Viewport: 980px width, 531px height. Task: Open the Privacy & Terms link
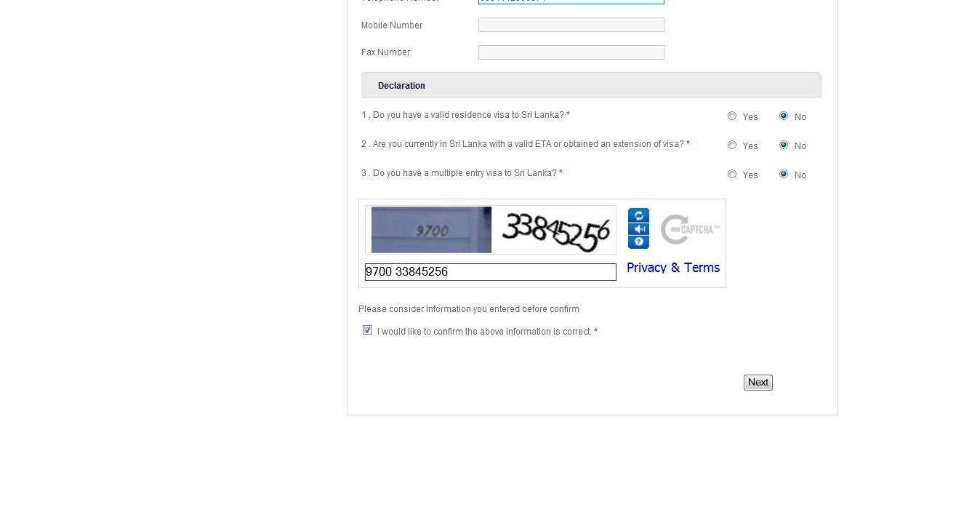(673, 268)
